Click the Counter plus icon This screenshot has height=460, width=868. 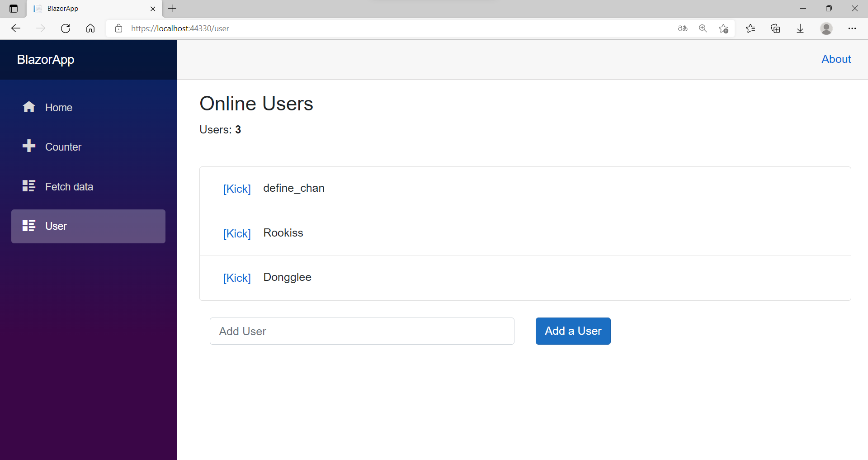point(28,146)
